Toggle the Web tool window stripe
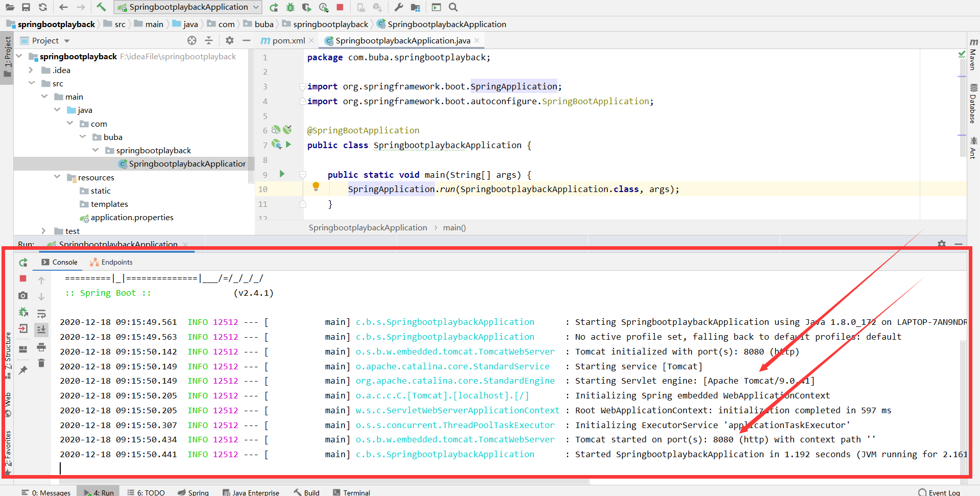This screenshot has width=980, height=496. pos(8,405)
